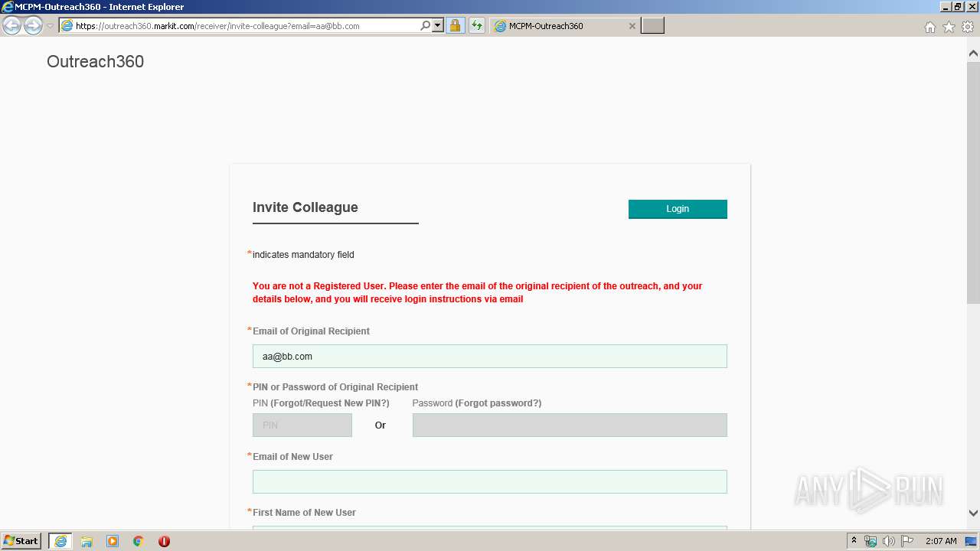Viewport: 980px width, 551px height.
Task: Click the teal Login button
Action: (x=678, y=209)
